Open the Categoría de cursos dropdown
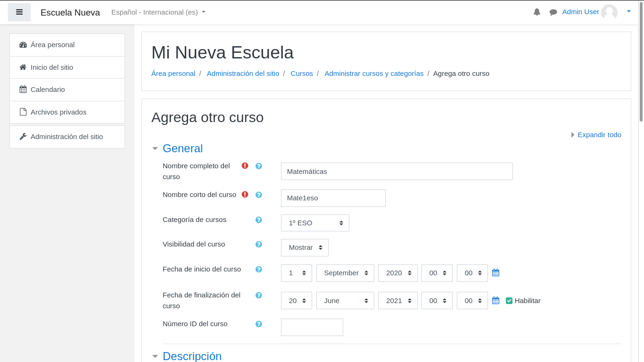644x362 pixels. click(x=315, y=222)
